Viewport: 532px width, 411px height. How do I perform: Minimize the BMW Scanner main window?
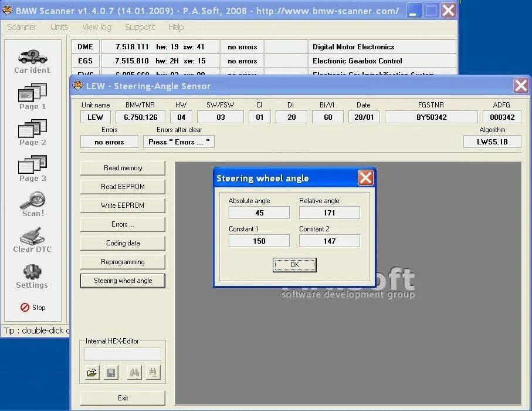click(414, 11)
